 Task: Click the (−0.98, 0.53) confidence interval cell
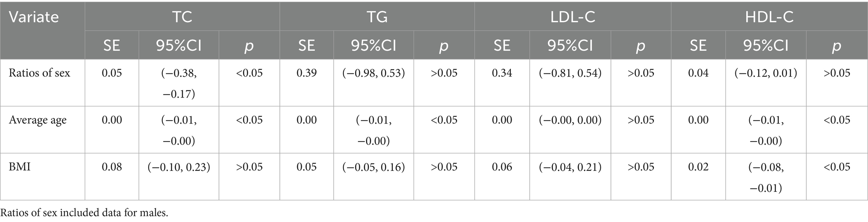(374, 73)
